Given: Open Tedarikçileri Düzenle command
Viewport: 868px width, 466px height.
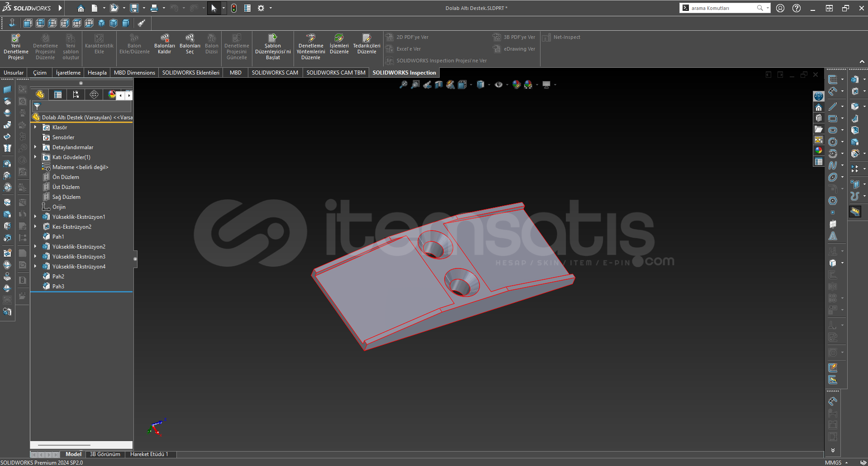Looking at the screenshot, I should 367,44.
